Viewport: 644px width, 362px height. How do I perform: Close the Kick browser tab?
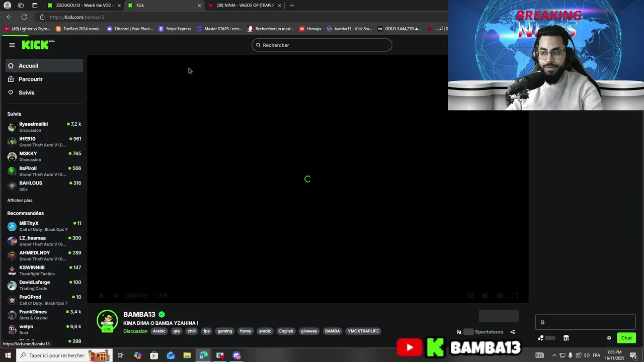[199, 6]
